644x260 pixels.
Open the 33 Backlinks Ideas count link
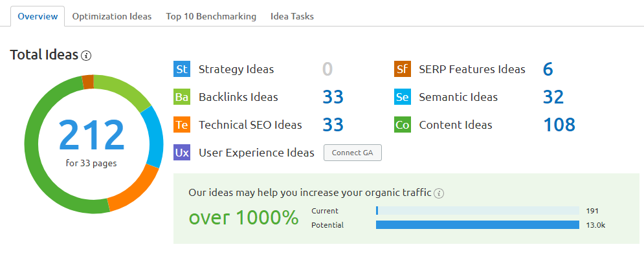[x=333, y=97]
